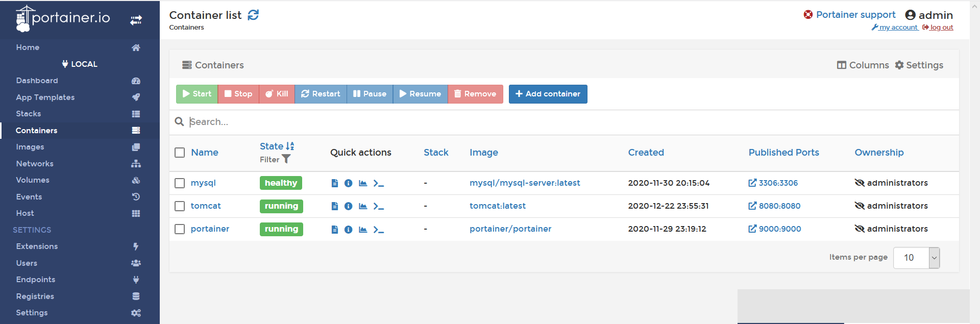
Task: Open Stacks in the sidebar
Action: 80,114
